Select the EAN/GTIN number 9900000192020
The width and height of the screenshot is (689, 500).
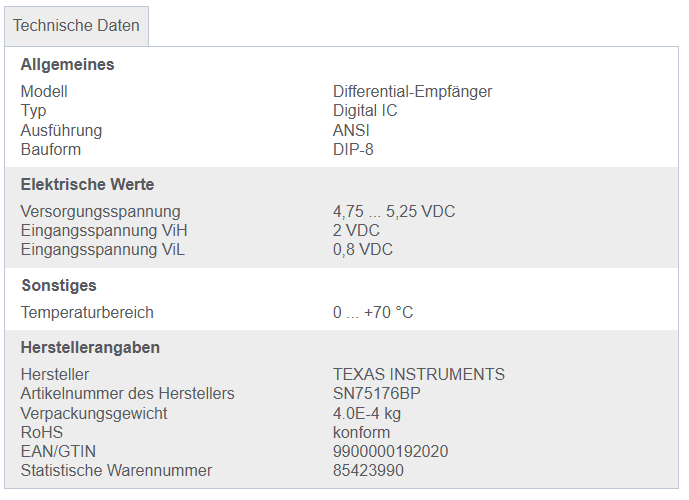[x=390, y=452]
